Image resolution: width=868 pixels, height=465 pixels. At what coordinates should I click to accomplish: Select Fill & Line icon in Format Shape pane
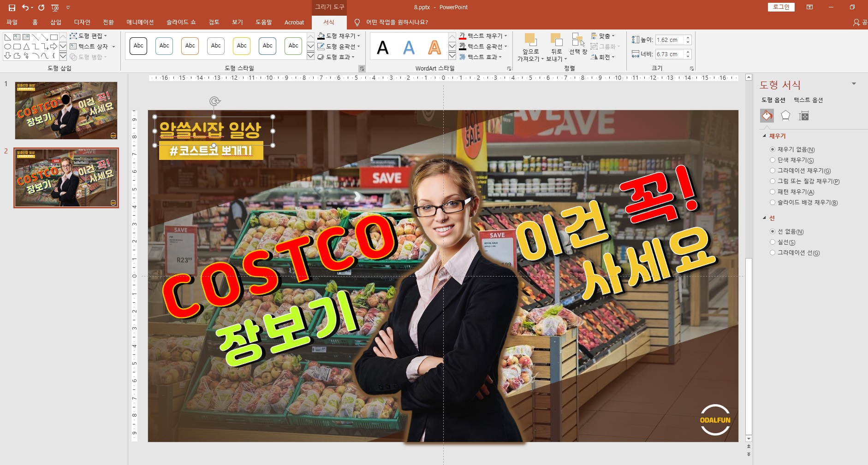[767, 116]
